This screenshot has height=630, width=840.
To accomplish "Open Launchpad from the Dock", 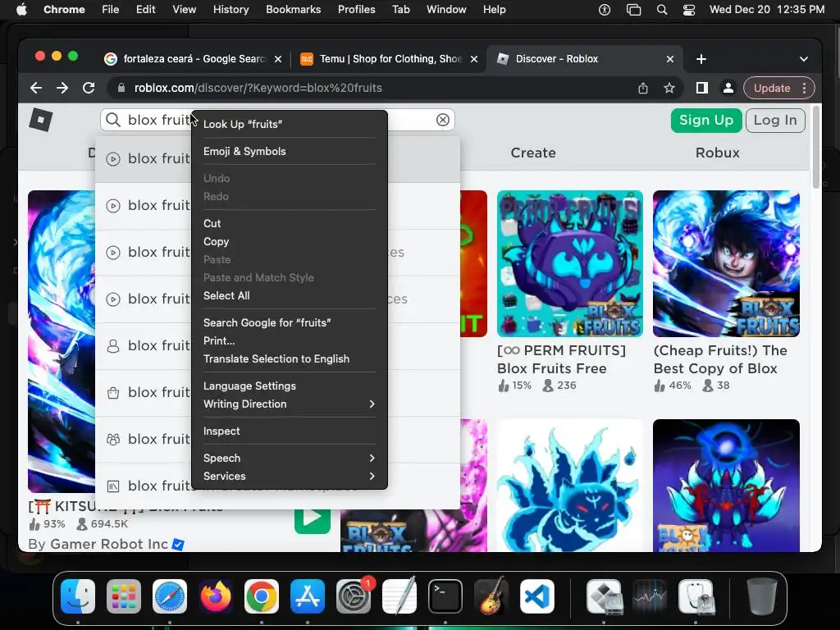I will pos(124,596).
